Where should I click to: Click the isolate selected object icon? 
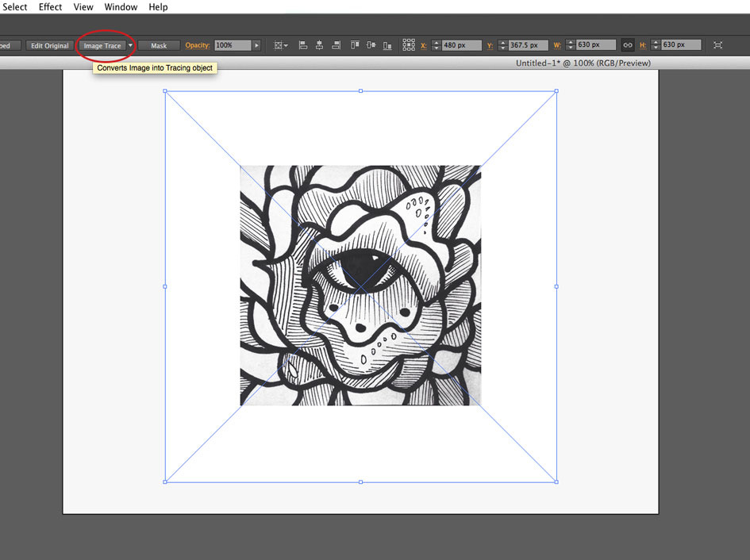719,45
